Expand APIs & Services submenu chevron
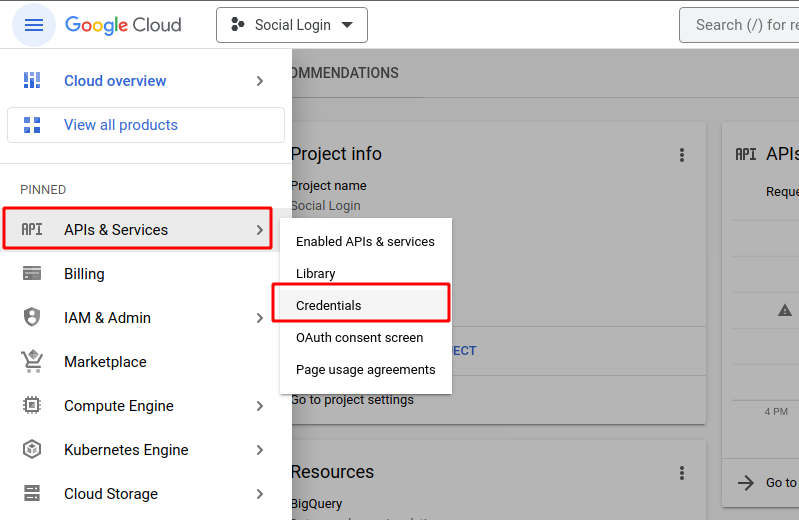The image size is (799, 520). [260, 230]
